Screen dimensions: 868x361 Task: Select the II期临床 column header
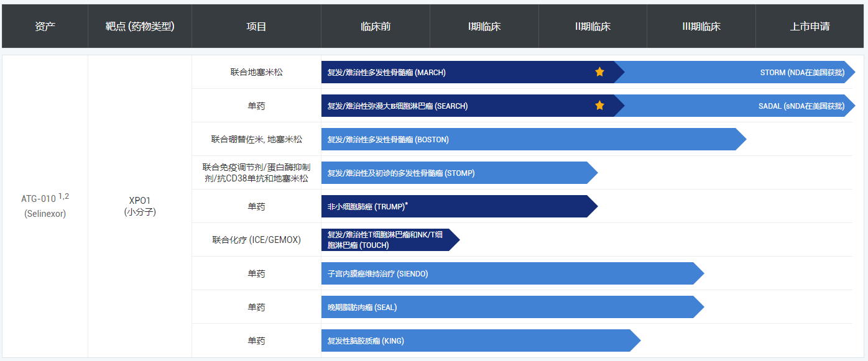pyautogui.click(x=593, y=27)
